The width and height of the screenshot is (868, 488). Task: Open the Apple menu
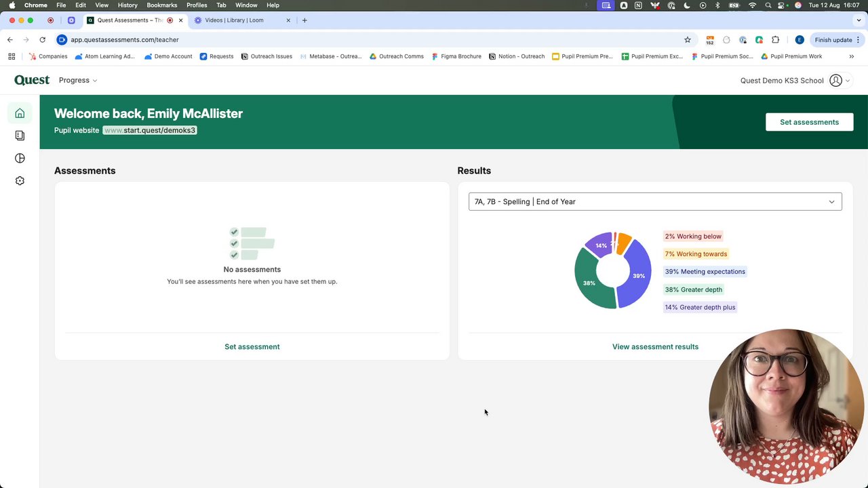pyautogui.click(x=12, y=5)
